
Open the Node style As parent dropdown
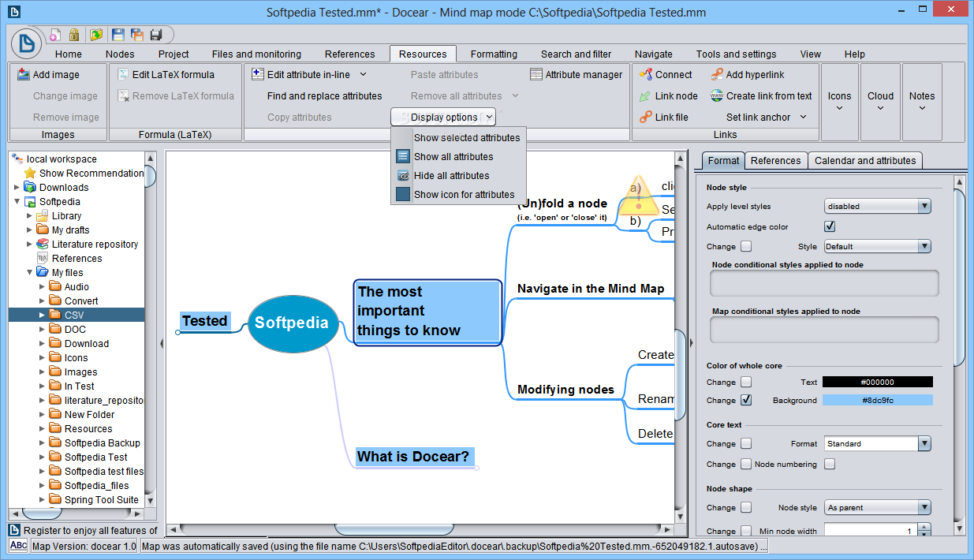tap(878, 507)
